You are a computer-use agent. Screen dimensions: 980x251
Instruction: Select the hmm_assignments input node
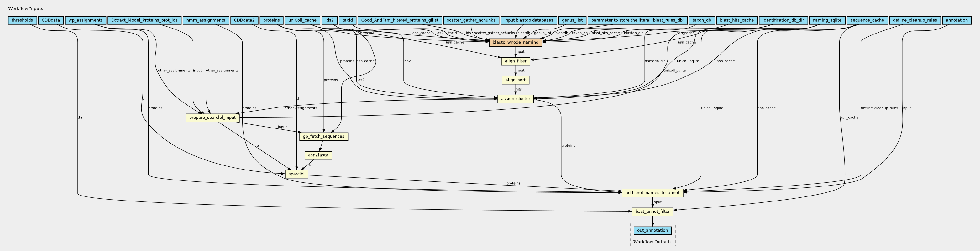206,21
